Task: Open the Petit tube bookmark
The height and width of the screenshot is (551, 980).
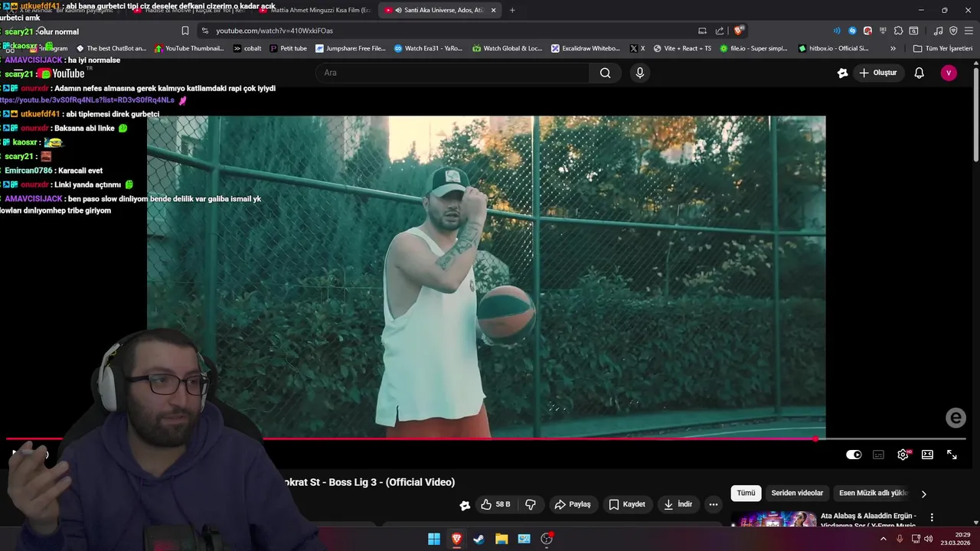Action: [x=289, y=48]
